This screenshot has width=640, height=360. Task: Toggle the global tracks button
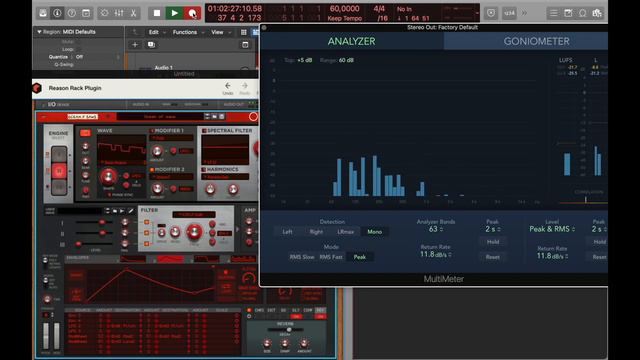[245, 45]
